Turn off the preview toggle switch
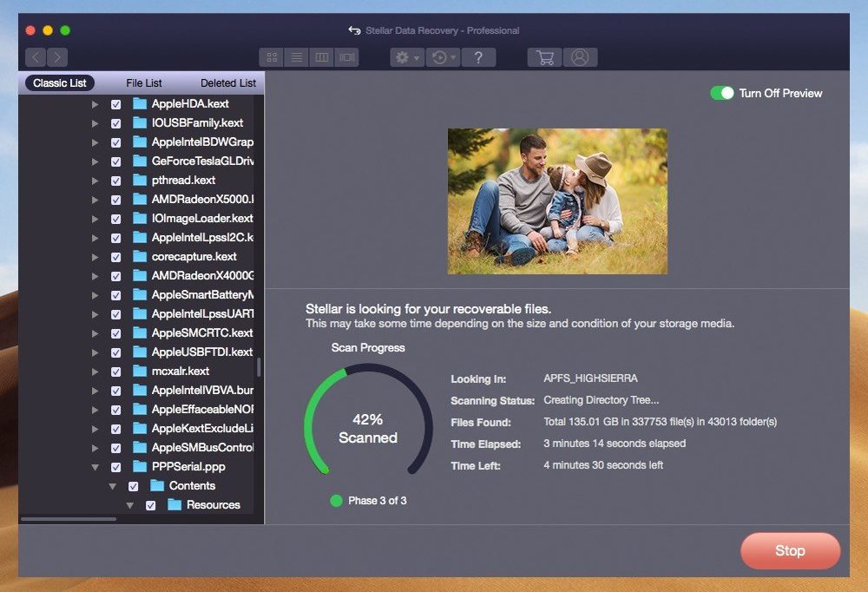The image size is (868, 592). [x=721, y=93]
